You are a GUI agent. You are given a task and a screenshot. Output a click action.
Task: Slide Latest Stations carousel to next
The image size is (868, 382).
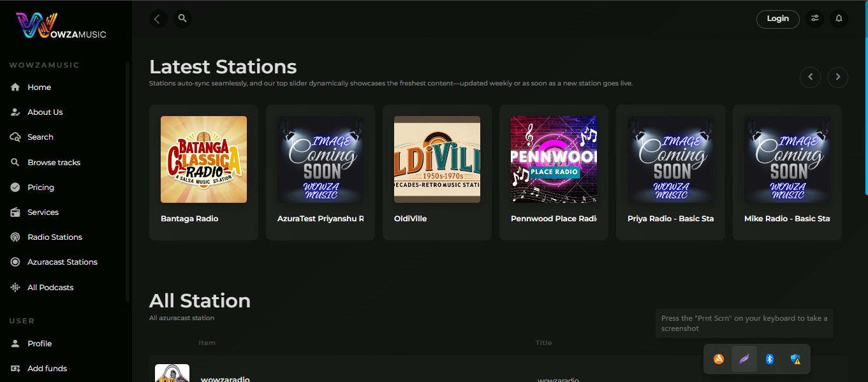tap(837, 77)
